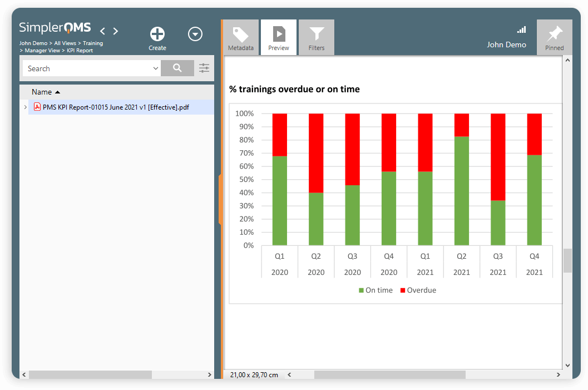Open the advanced search filters sliders icon
Screen dimensions: 588x390
pos(204,68)
